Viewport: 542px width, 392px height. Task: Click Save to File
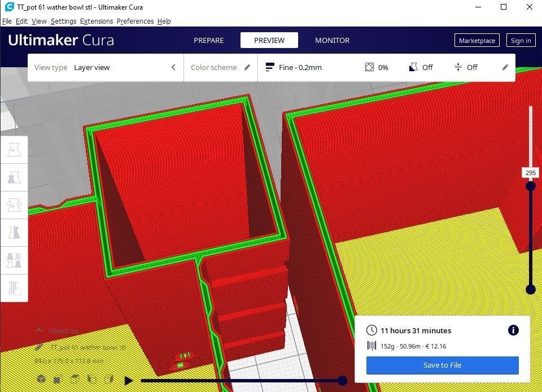[x=443, y=365]
